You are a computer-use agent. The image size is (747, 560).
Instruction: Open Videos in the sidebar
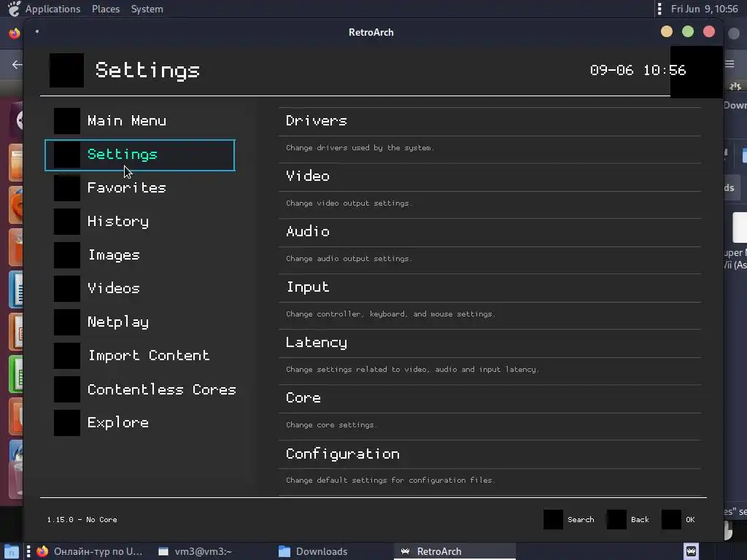coord(139,289)
